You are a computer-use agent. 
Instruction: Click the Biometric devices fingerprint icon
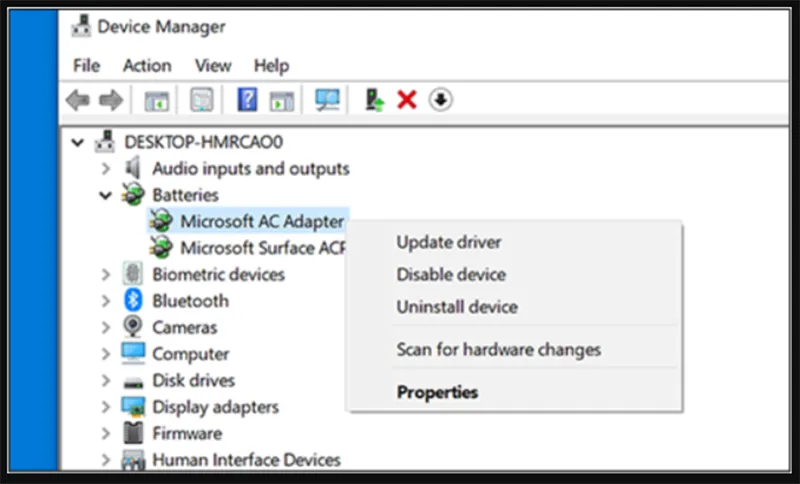pos(133,274)
